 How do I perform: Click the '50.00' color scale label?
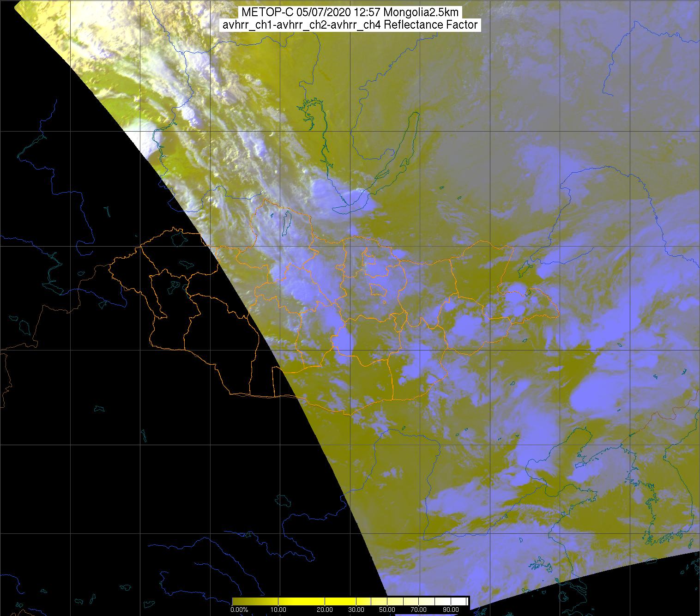coord(387,610)
